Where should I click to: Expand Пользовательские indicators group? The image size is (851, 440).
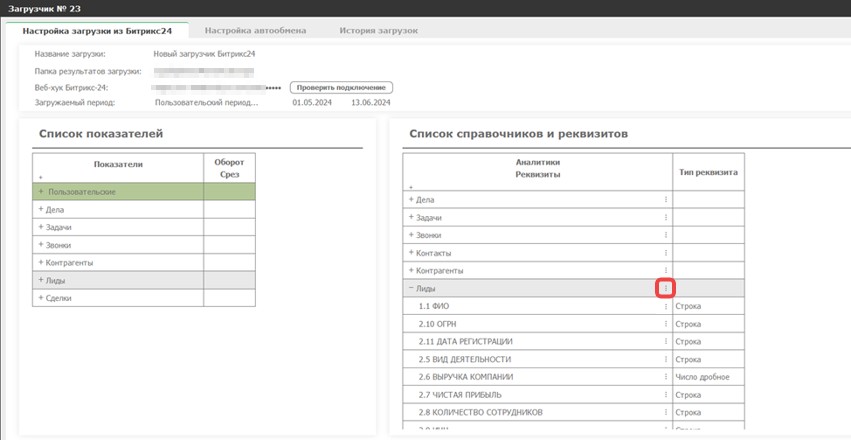tap(41, 192)
